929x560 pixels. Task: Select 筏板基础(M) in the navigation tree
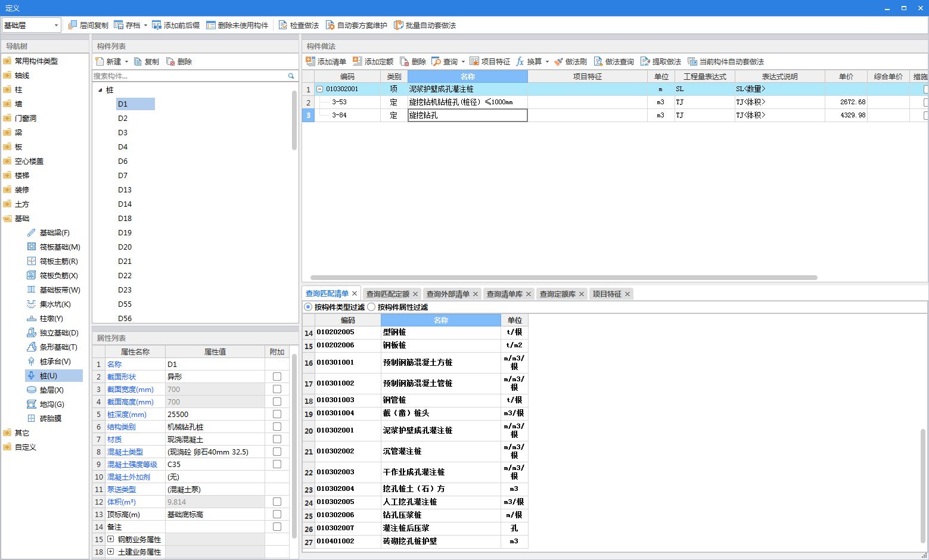(x=54, y=247)
